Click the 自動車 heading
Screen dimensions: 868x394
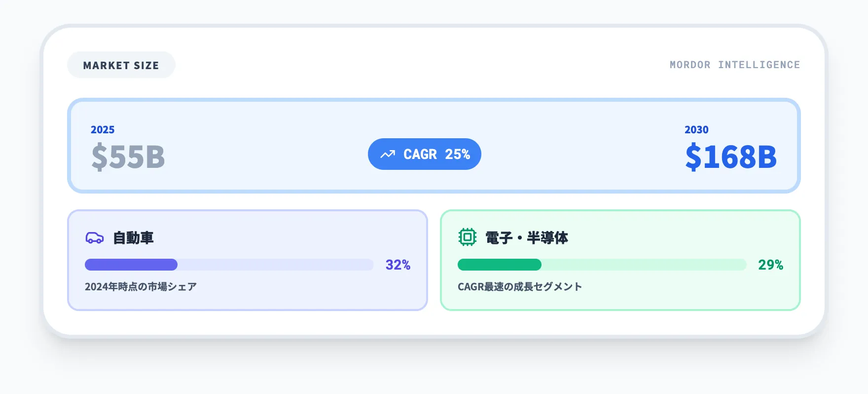coord(133,238)
